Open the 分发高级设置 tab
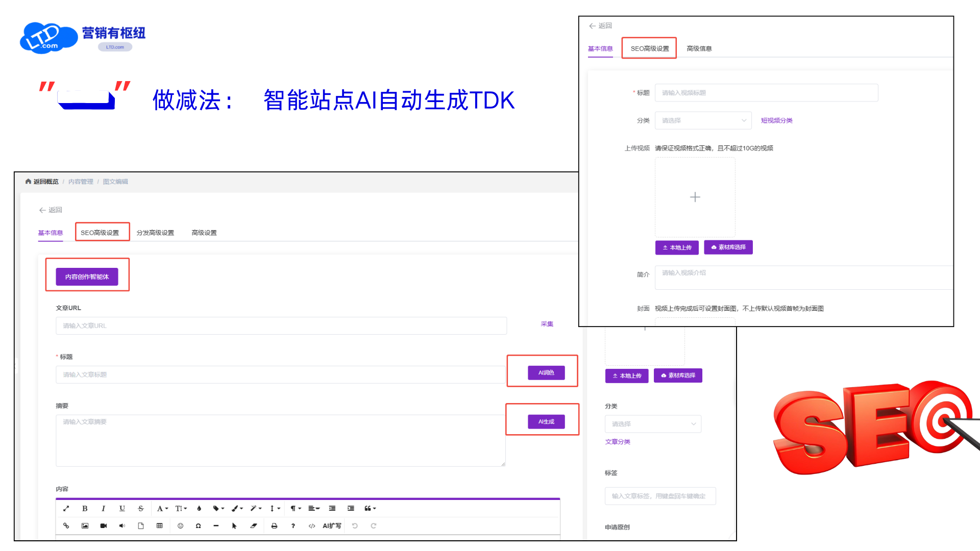The width and height of the screenshot is (980, 551). (x=155, y=233)
